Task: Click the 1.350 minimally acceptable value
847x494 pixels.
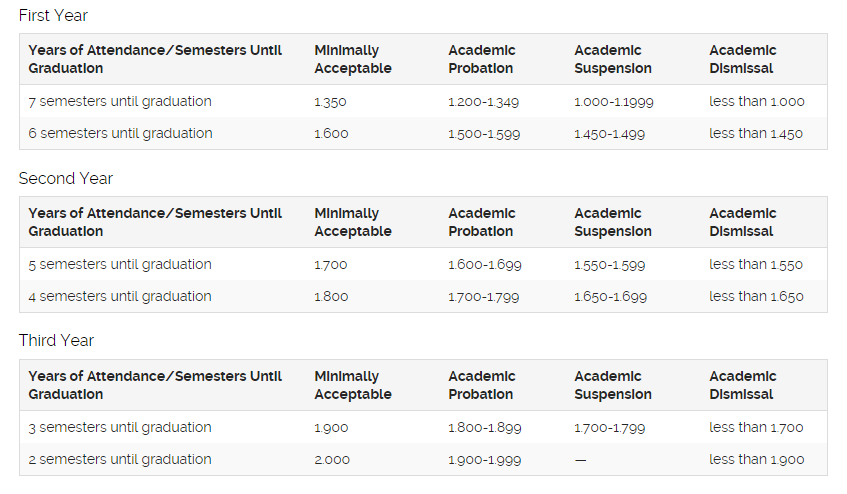Action: point(331,102)
